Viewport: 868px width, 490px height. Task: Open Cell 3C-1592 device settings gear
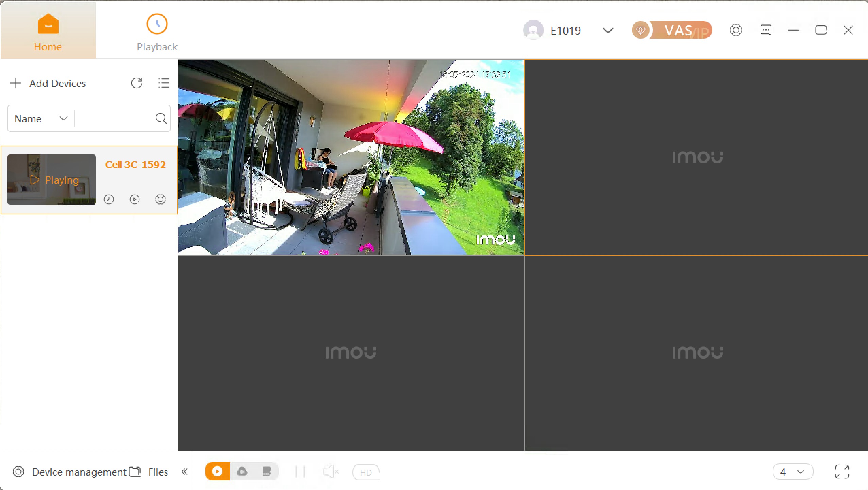pos(161,199)
